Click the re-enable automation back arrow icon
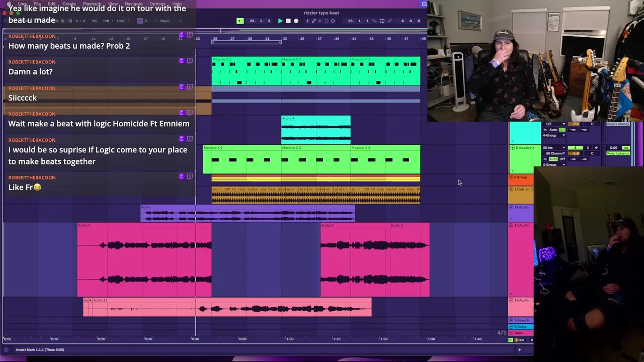Image resolution: width=644 pixels, height=362 pixels. (x=320, y=21)
